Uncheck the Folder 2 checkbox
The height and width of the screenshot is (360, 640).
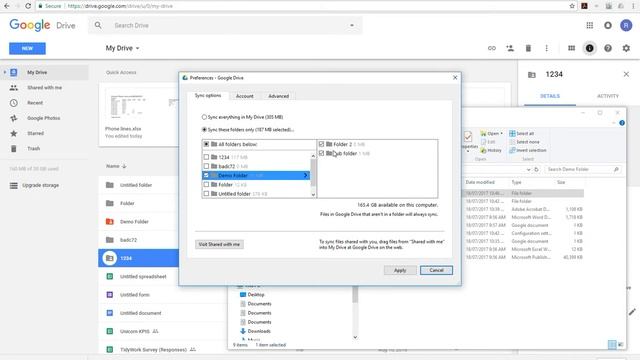coord(321,144)
